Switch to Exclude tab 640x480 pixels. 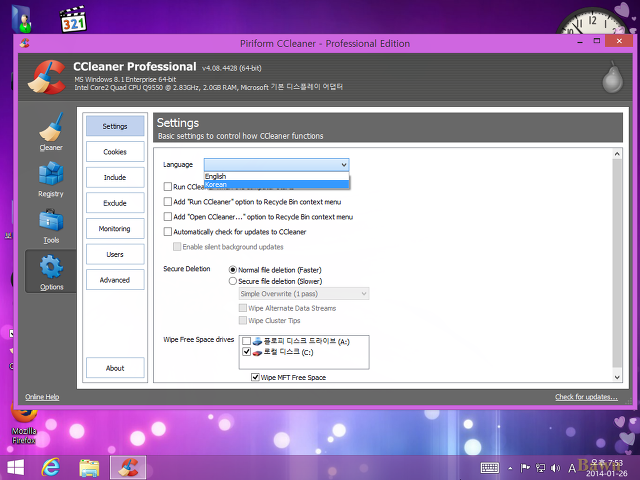115,203
